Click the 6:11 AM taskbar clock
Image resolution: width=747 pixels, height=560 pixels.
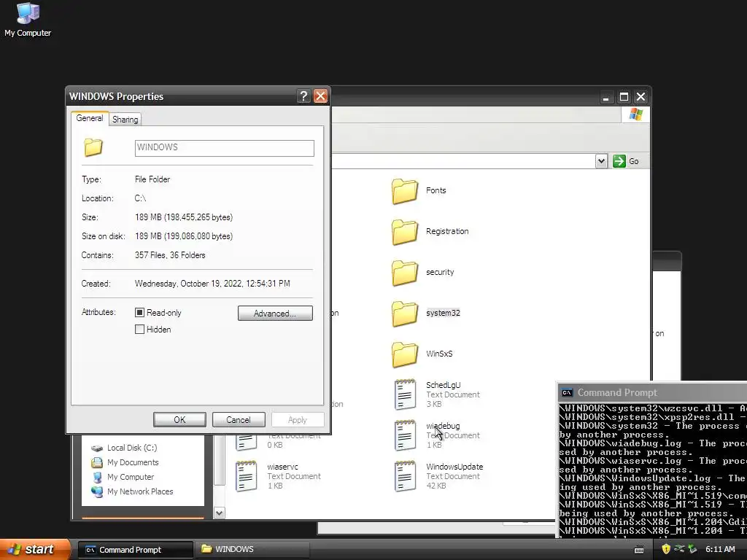[720, 549]
